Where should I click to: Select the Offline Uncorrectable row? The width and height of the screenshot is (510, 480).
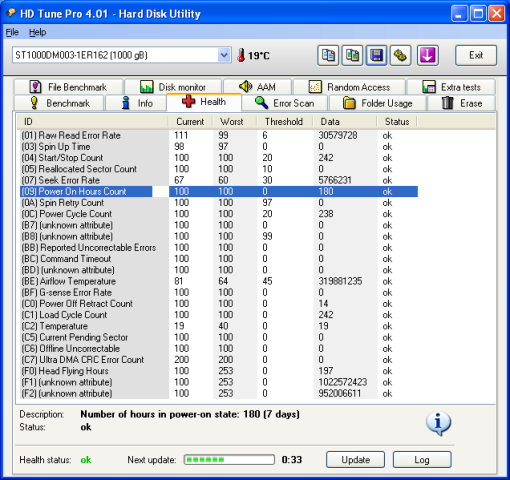219,349
